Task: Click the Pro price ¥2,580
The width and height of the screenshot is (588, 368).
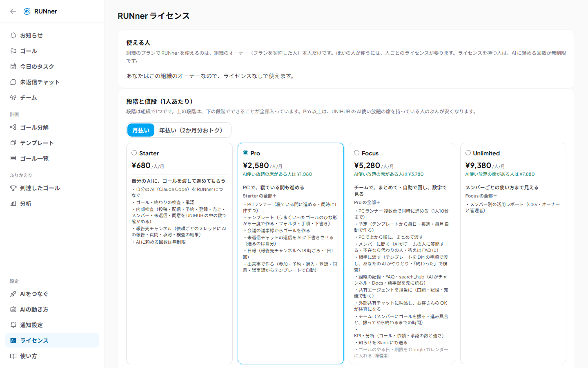Action: pyautogui.click(x=256, y=166)
